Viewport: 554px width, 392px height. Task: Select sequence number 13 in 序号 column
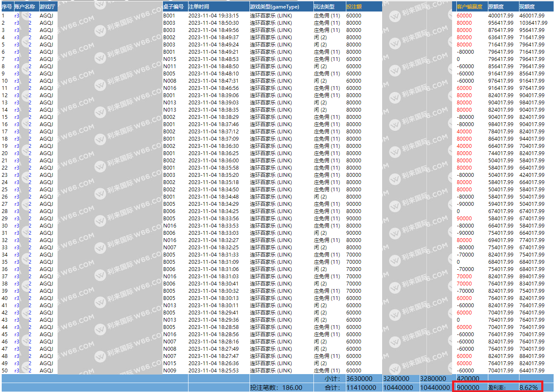[x=5, y=103]
